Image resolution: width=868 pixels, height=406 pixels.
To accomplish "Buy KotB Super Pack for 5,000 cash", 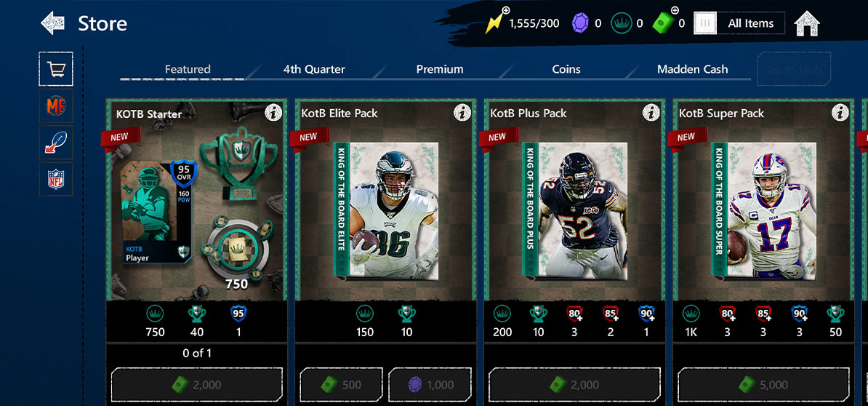I will pos(763,384).
